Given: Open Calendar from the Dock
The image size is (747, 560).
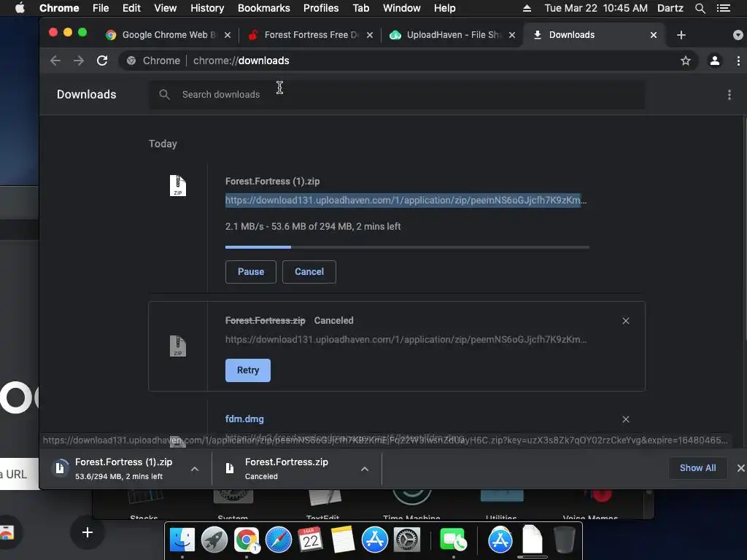Looking at the screenshot, I should click(x=310, y=540).
